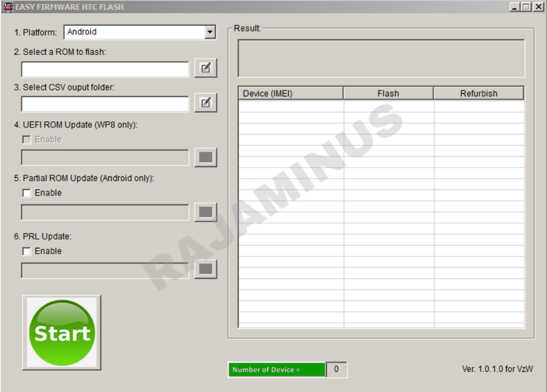Screen dimensions: 547x392
Task: Click the Partial ROM Update browse button
Action: [205, 212]
